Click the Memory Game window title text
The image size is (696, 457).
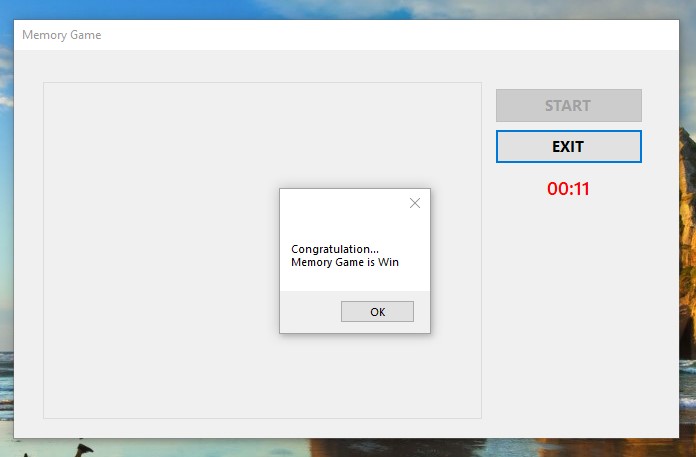click(x=62, y=35)
